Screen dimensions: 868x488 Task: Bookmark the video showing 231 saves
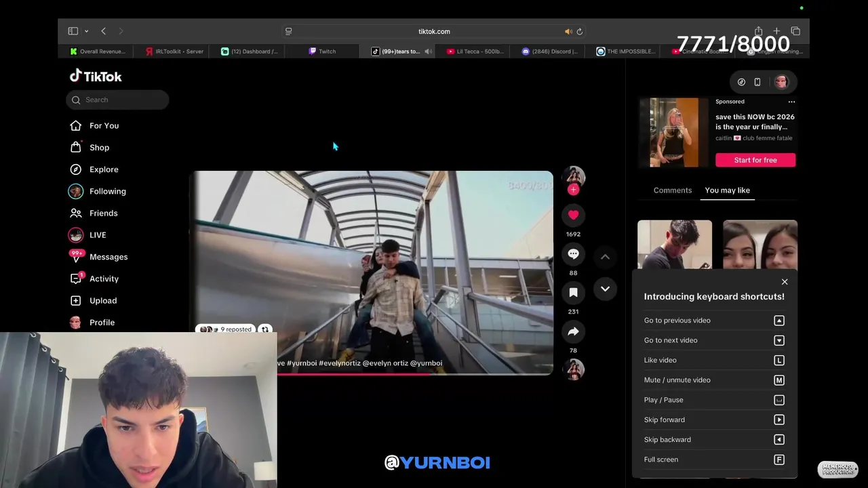coord(573,292)
